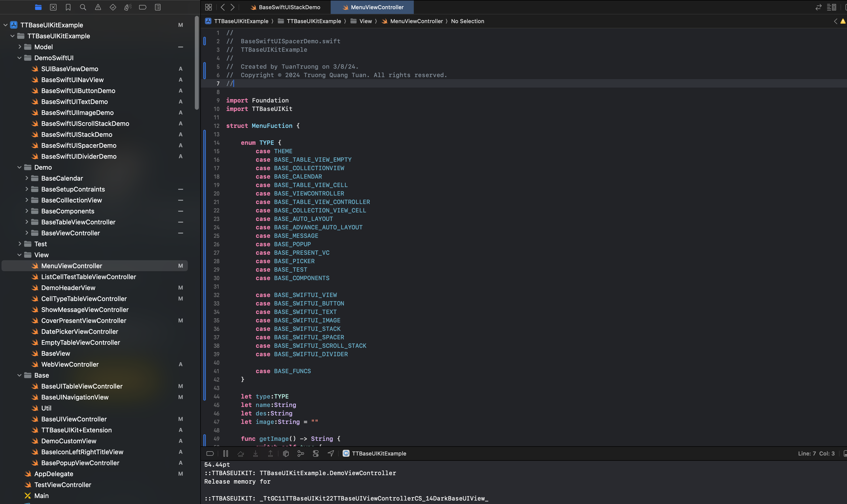The height and width of the screenshot is (504, 847).
Task: Expand the BaseComponents folder
Action: tap(26, 211)
